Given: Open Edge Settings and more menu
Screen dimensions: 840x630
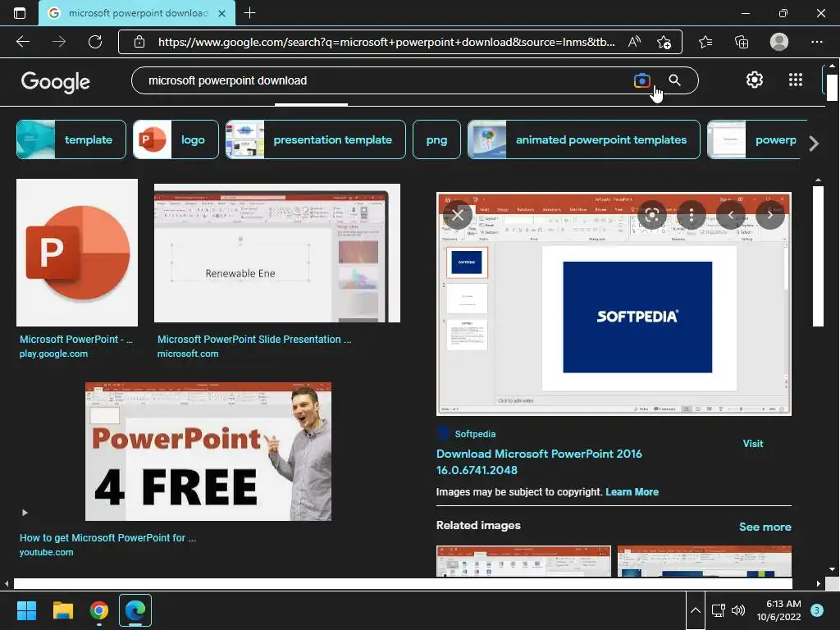Looking at the screenshot, I should tap(816, 42).
